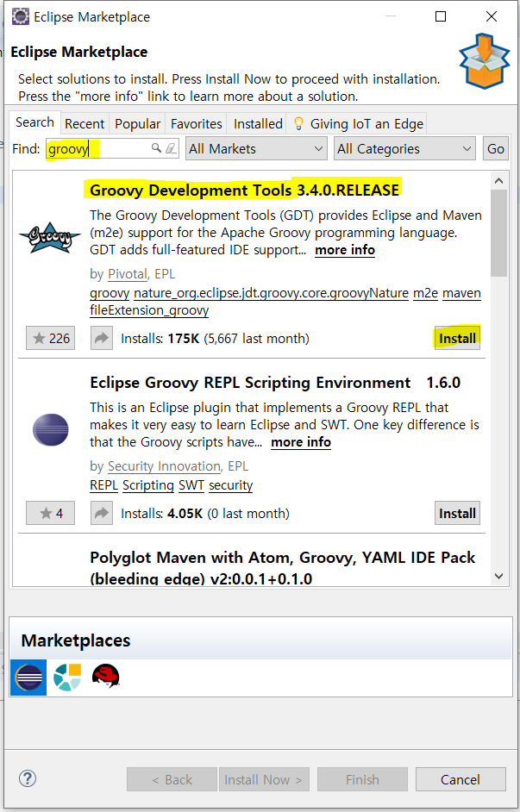Click the results scrollbar up arrow
Viewport: 520px width, 812px height.
[498, 181]
